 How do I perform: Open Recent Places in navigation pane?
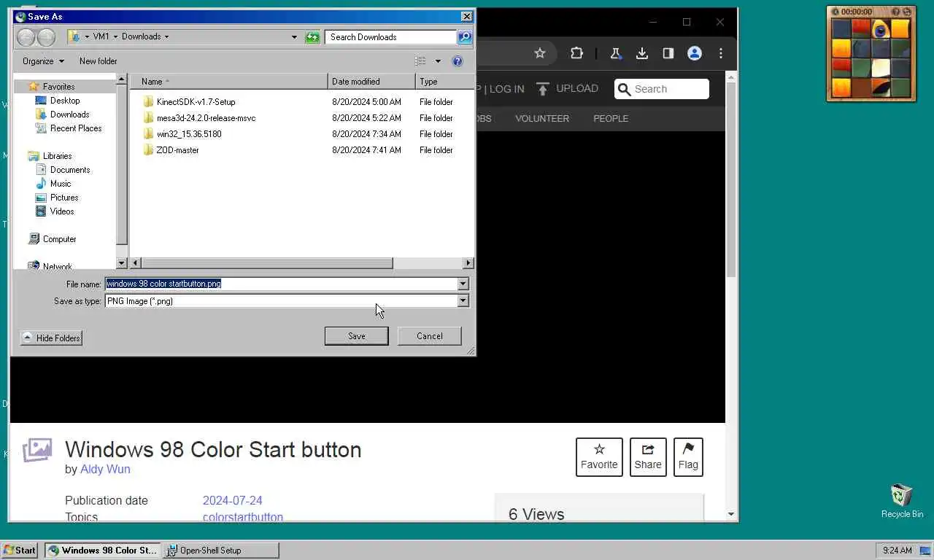[76, 128]
